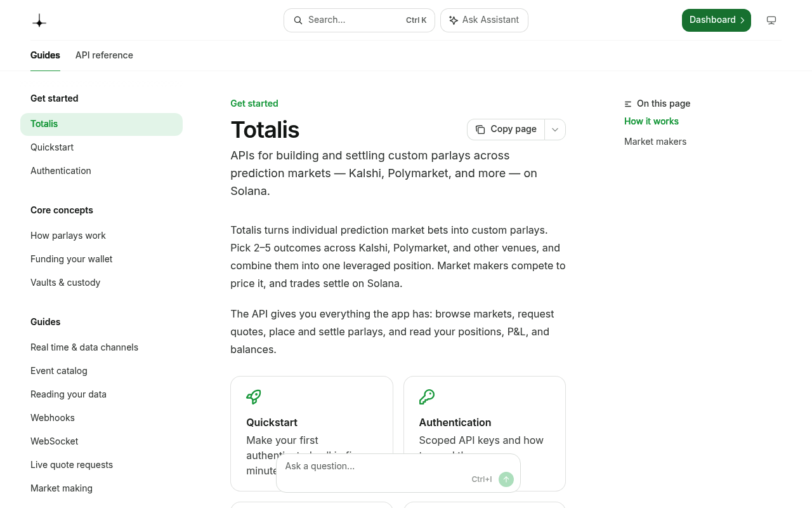The width and height of the screenshot is (812, 508).
Task: Click the copy icon in Copy page button
Action: pyautogui.click(x=480, y=130)
